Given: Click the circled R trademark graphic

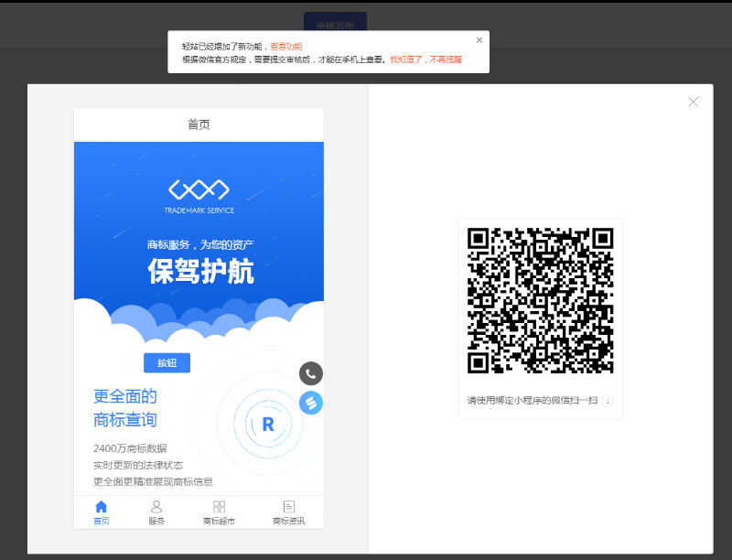Looking at the screenshot, I should point(268,424).
